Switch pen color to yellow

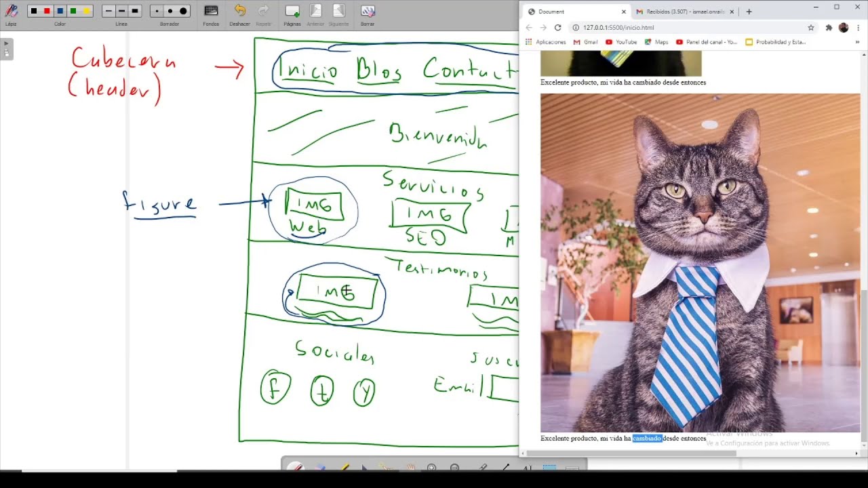(86, 11)
